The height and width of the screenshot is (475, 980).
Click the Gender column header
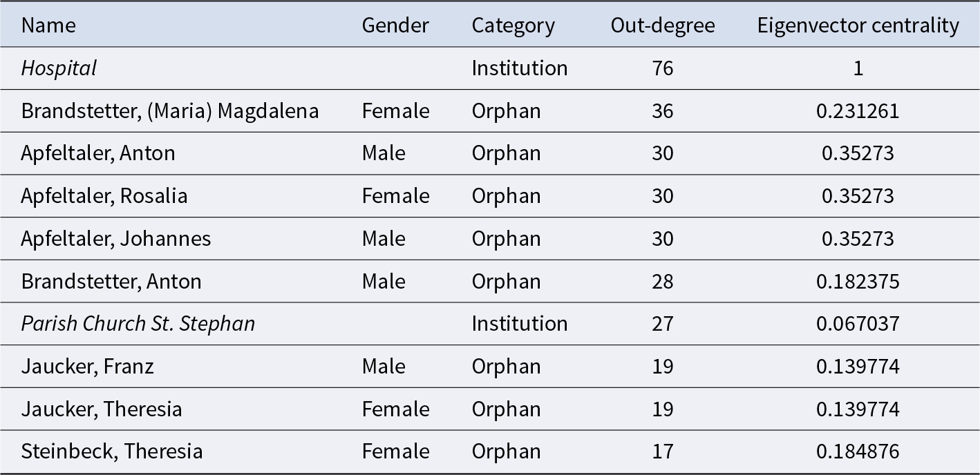pos(395,26)
